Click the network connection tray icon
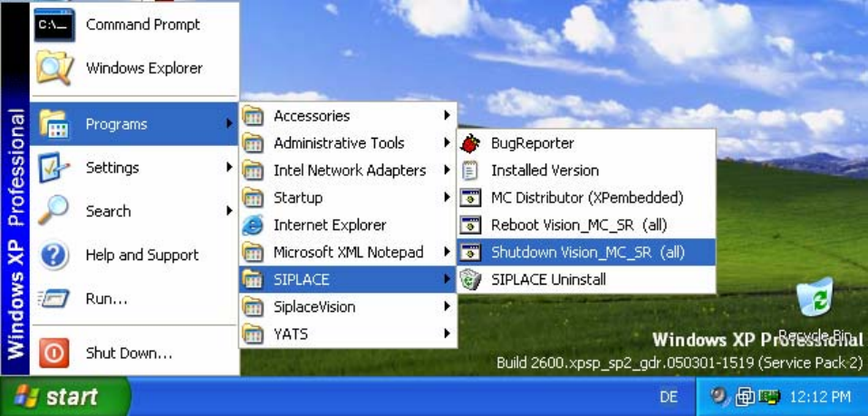 click(x=745, y=396)
